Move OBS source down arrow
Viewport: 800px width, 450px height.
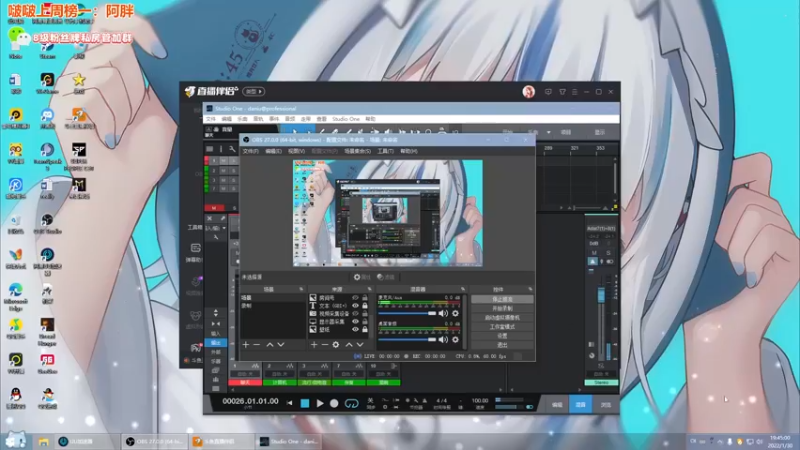point(360,345)
